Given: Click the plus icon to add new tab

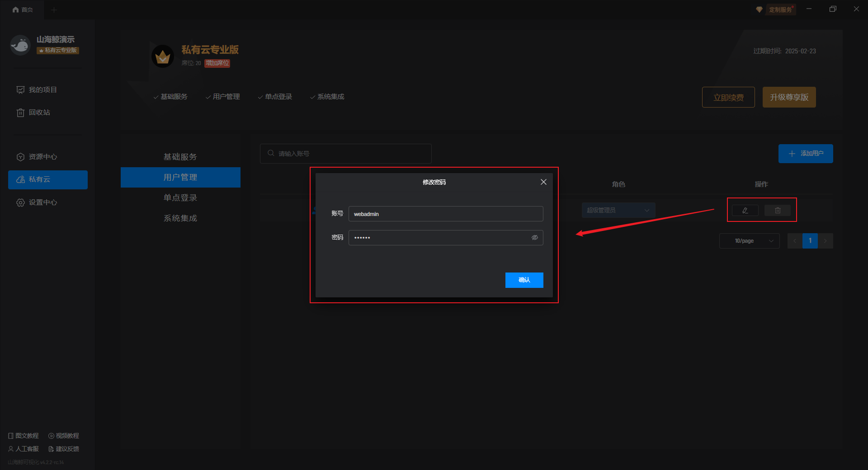Looking at the screenshot, I should click(x=54, y=9).
